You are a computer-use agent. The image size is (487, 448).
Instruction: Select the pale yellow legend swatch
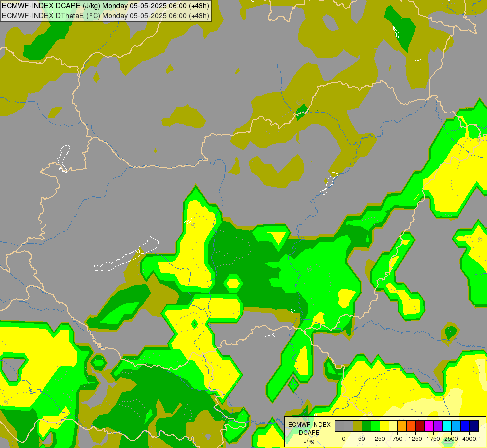[393, 426]
